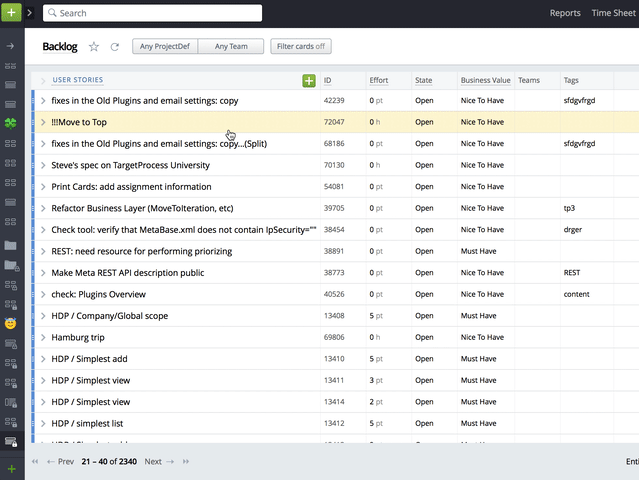Star the Backlog view as favorite

pyautogui.click(x=94, y=47)
